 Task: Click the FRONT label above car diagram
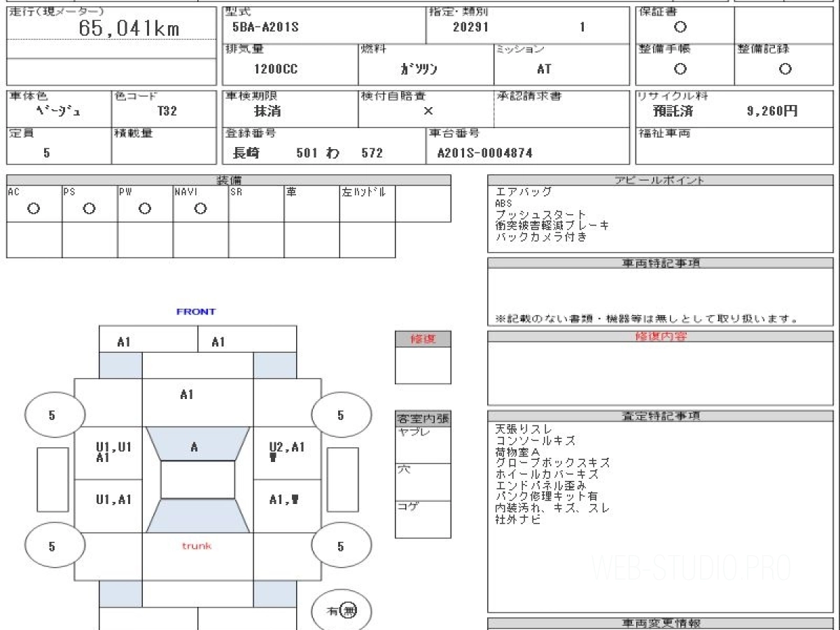click(196, 311)
